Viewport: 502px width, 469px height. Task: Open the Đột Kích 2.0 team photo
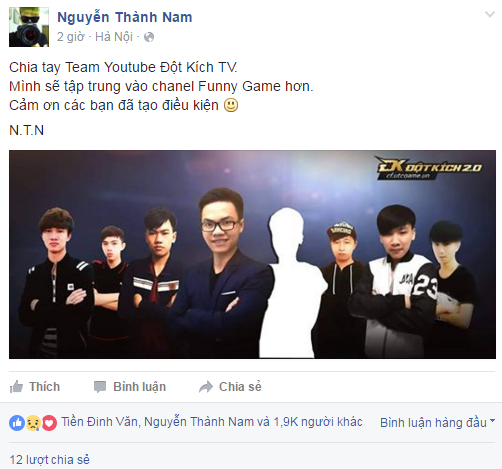coord(252,254)
